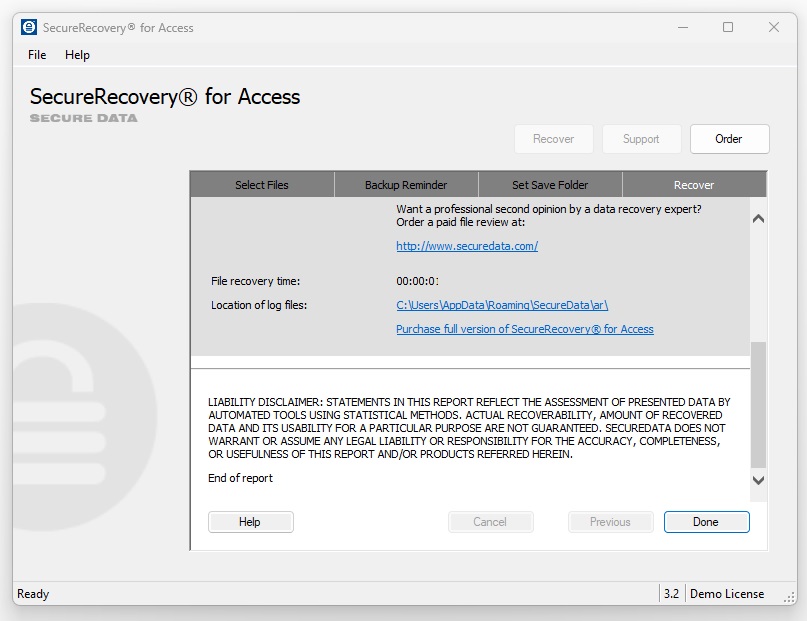The image size is (807, 621).
Task: Open the Help menu
Action: [77, 55]
